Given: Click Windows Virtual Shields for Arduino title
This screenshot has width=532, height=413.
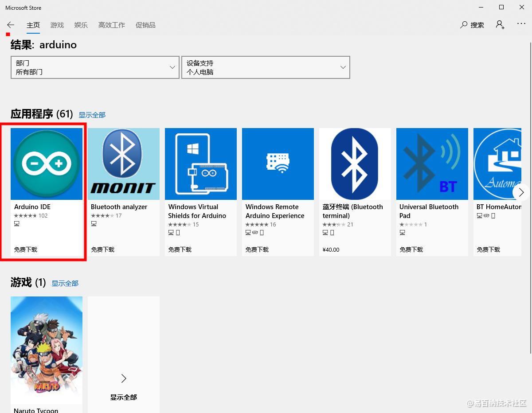Looking at the screenshot, I should [x=197, y=211].
